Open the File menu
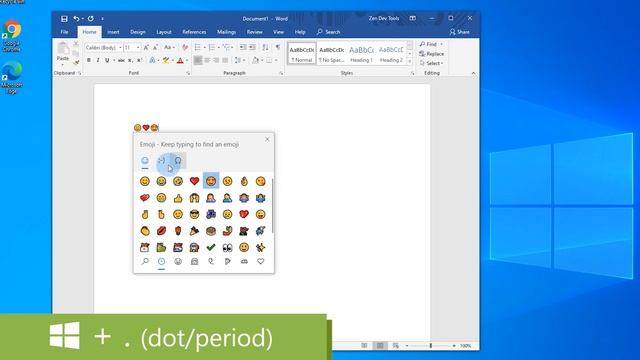Image resolution: width=640 pixels, height=360 pixels. coord(64,32)
